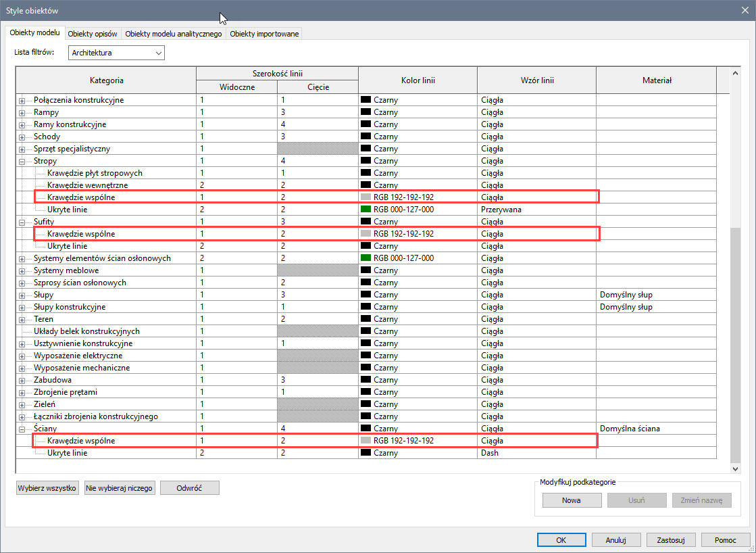The image size is (756, 553).
Task: Switch to Obiekty opisów tab
Action: click(x=93, y=34)
